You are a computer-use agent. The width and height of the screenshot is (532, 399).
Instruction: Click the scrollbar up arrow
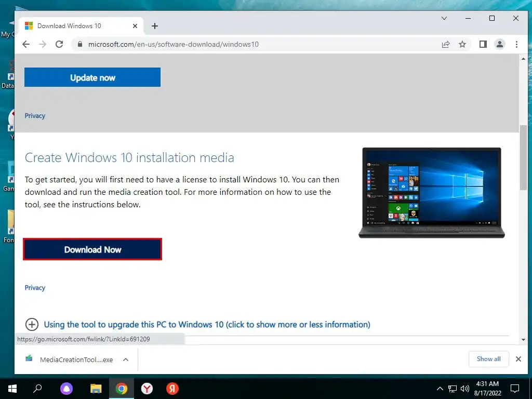(523, 59)
